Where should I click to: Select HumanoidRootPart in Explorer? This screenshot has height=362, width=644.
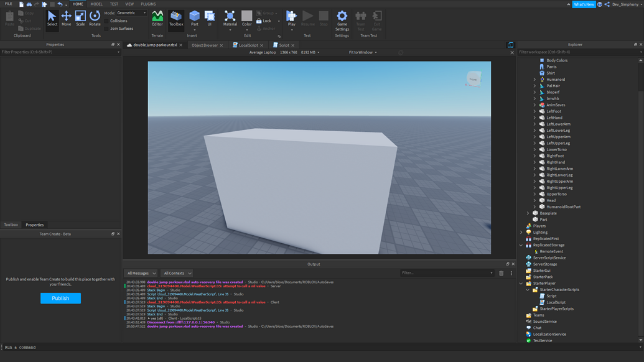(x=563, y=207)
